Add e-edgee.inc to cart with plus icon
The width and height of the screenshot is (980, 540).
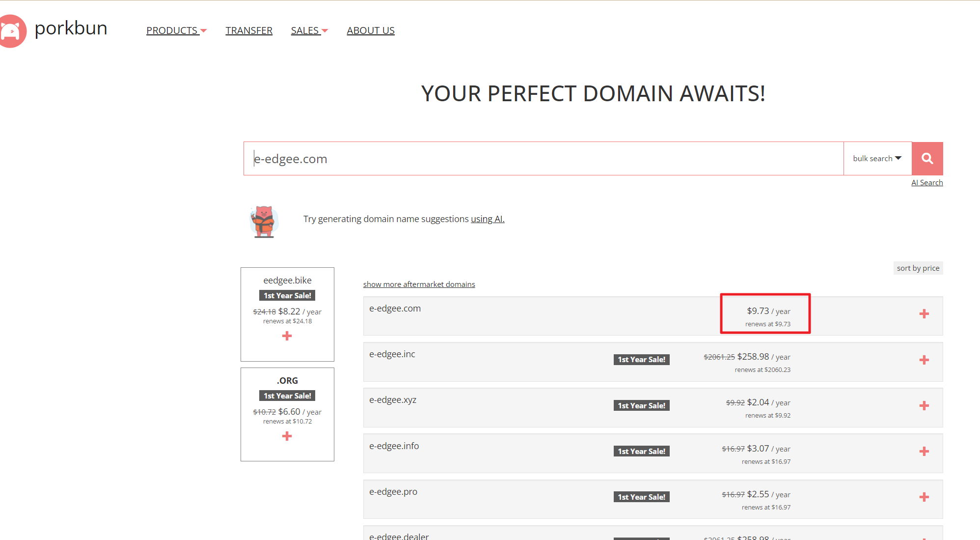tap(924, 360)
